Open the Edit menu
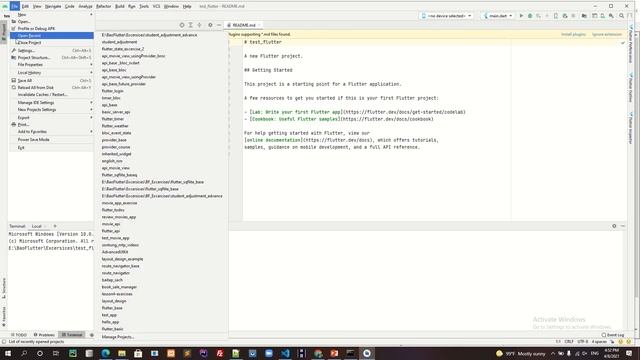Viewport: 640px width, 360px height. point(25,6)
